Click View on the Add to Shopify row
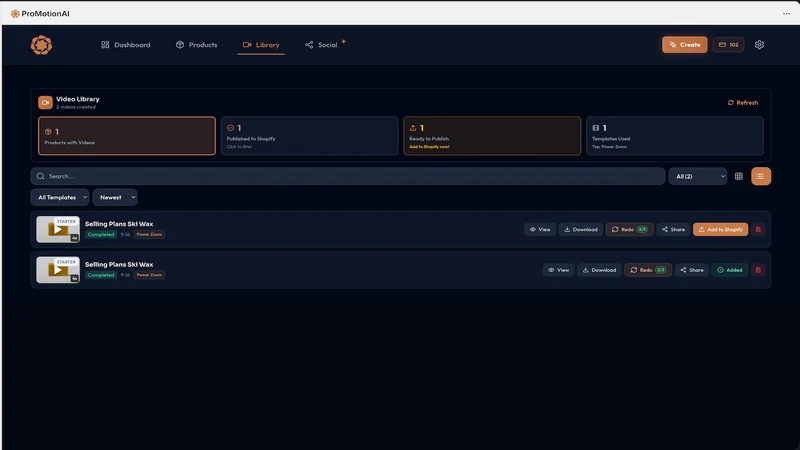The height and width of the screenshot is (450, 800). (540, 230)
